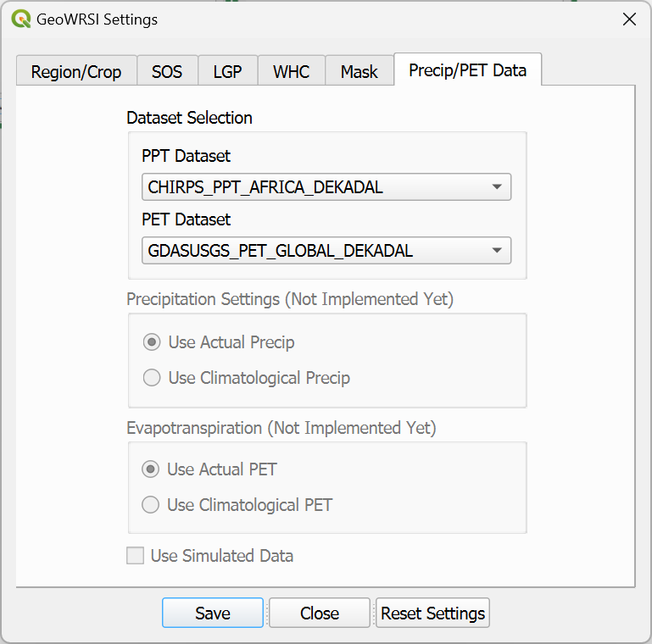
Task: Choose the Use Climatological PET option
Action: point(151,505)
